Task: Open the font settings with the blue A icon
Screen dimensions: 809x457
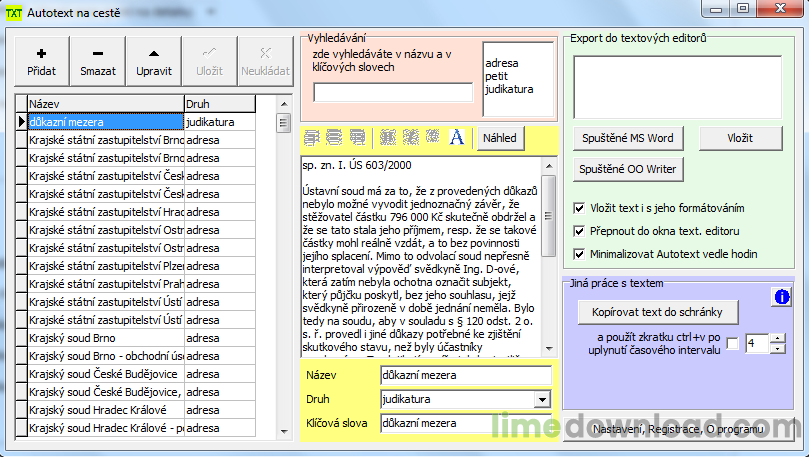Action: pos(457,137)
